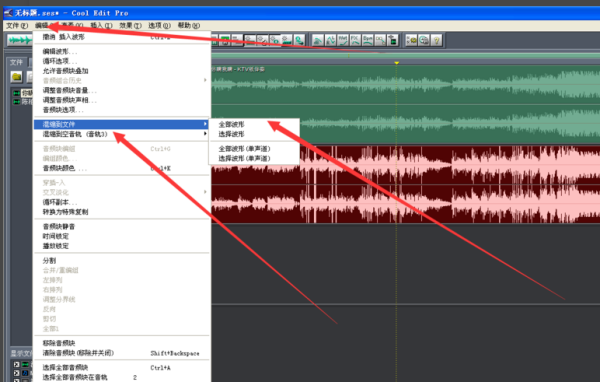Open the 效果 menu

pyautogui.click(x=130, y=25)
